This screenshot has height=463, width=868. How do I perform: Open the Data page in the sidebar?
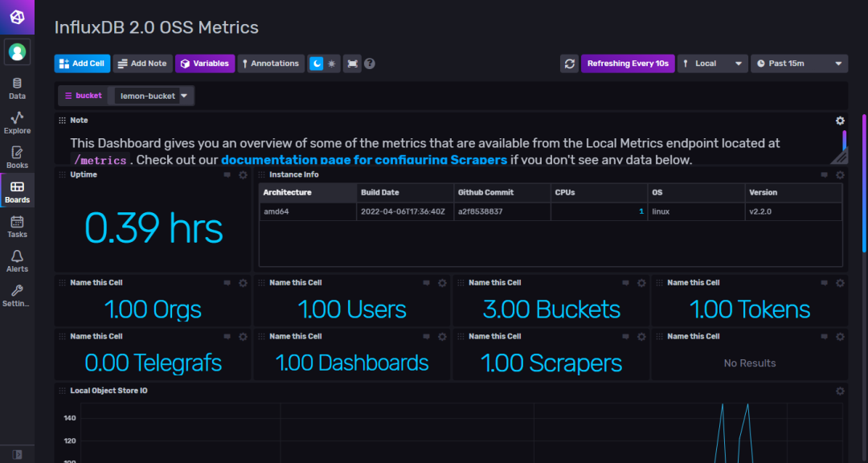point(17,87)
